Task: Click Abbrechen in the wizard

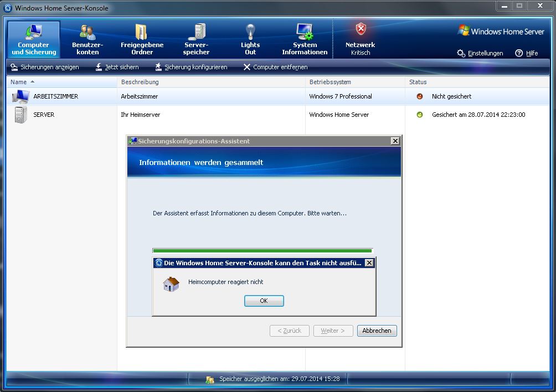Action: pos(377,331)
